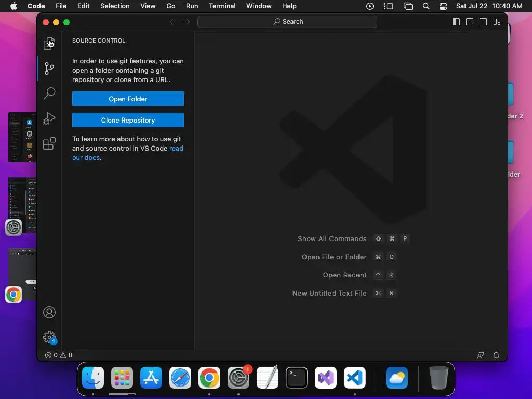
Task: Click errors and warnings status indicator
Action: [59, 355]
